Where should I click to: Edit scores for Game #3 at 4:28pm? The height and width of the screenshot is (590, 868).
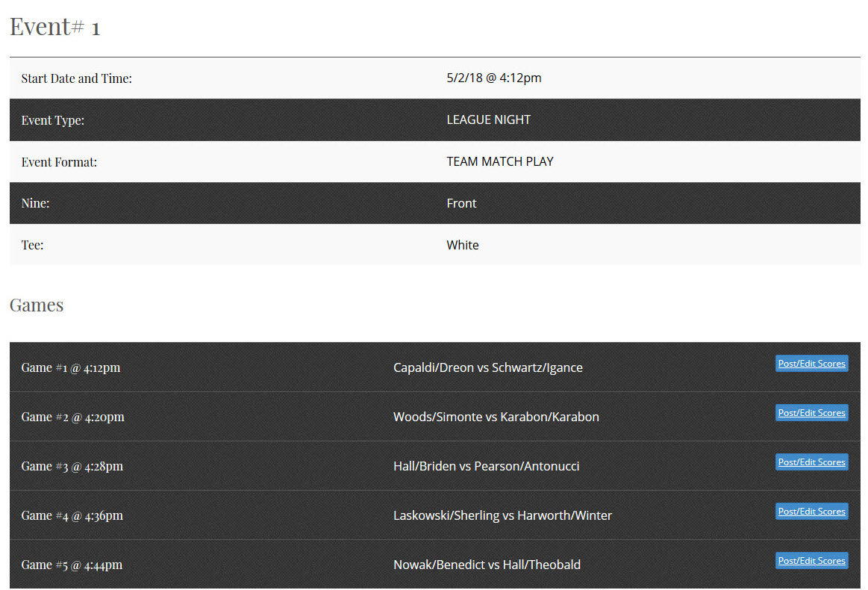[811, 462]
